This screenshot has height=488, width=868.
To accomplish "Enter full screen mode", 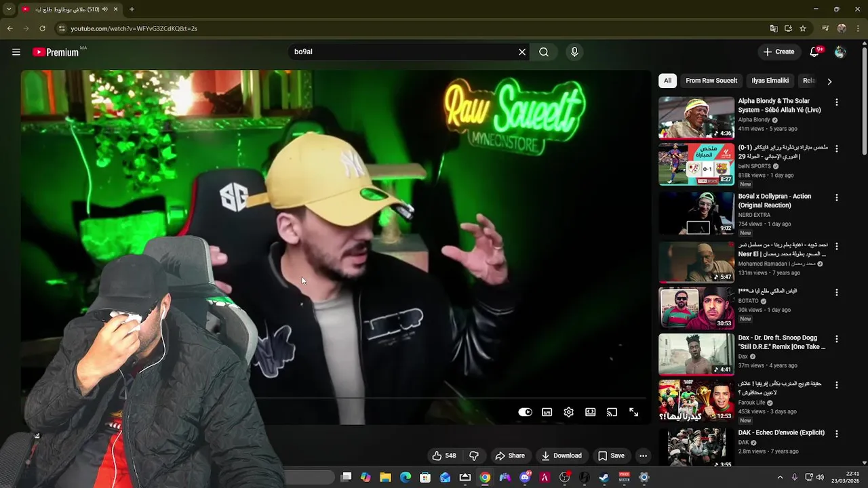I will click(x=634, y=412).
